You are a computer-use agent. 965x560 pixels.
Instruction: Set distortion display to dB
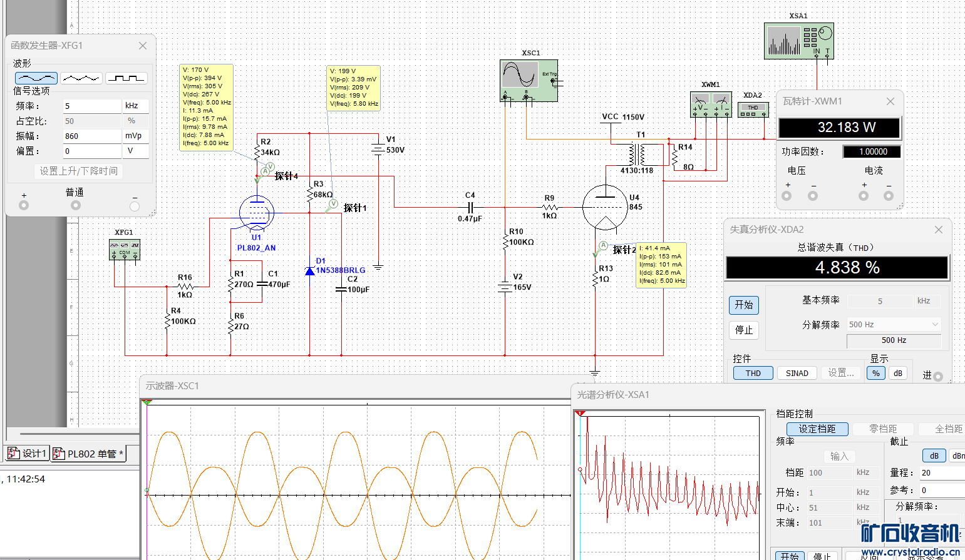click(897, 374)
